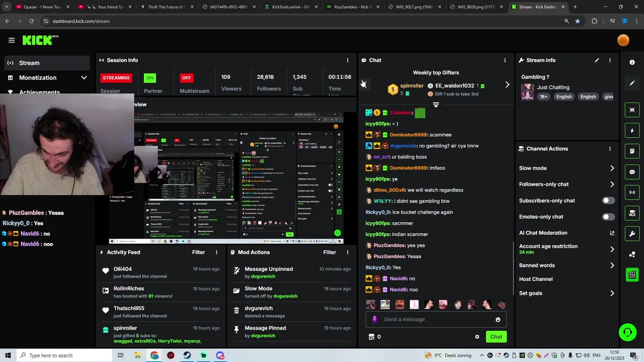This screenshot has width=644, height=362.
Task: Open Chat panel three-dot menu
Action: click(505, 60)
